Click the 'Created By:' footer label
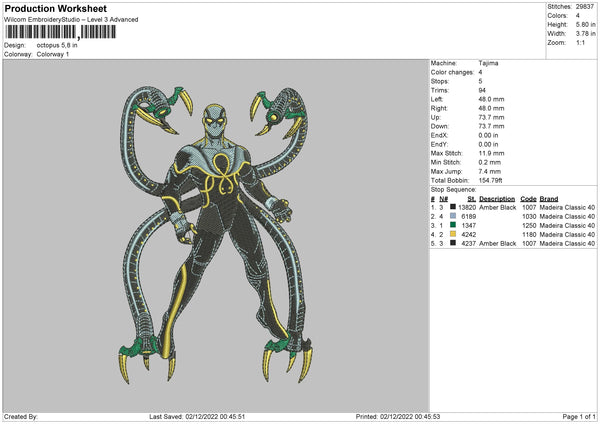This screenshot has height=424, width=600. click(21, 416)
